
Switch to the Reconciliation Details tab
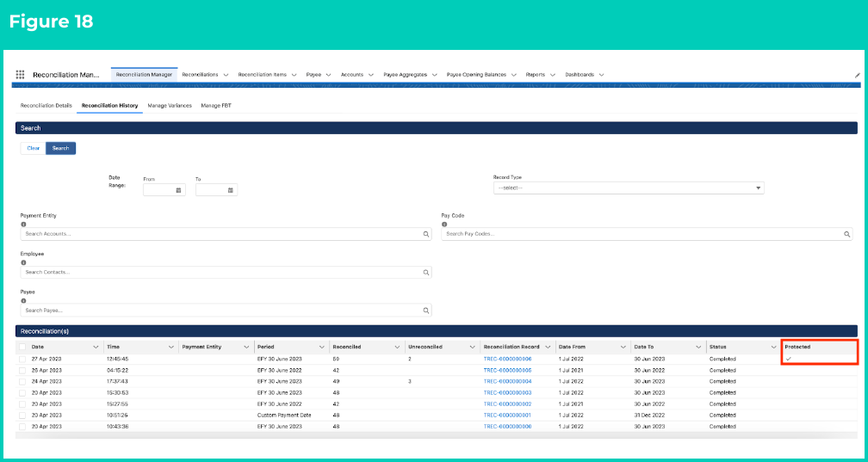coord(46,105)
